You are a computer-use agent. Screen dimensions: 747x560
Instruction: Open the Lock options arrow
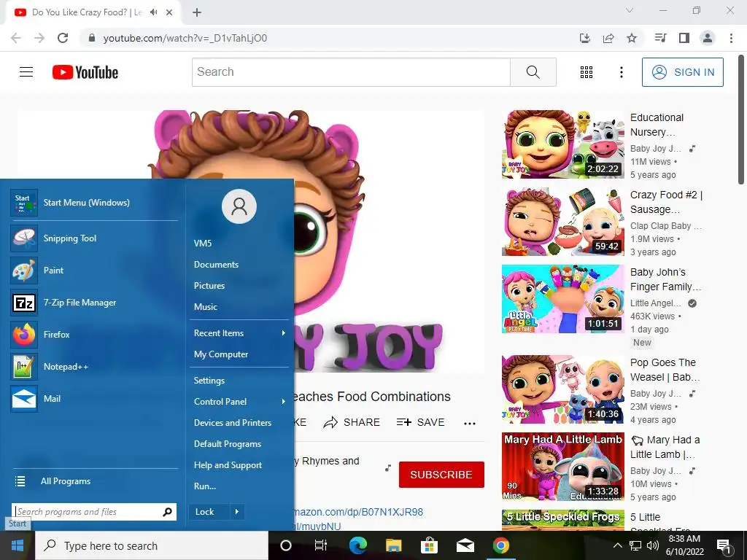[237, 512]
